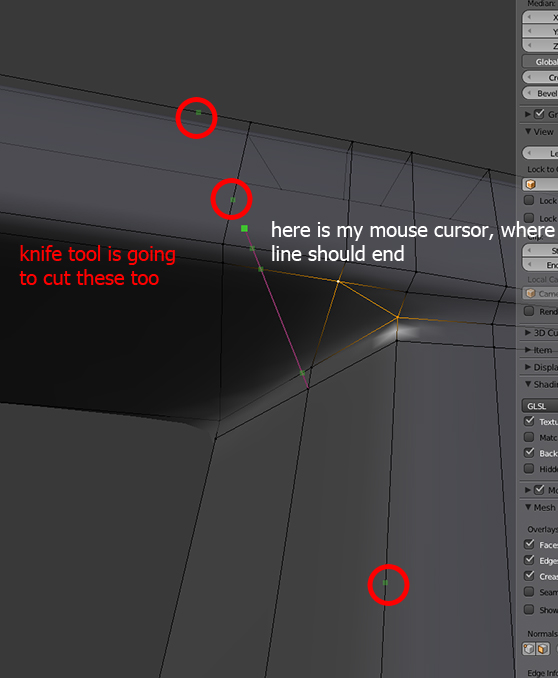The height and width of the screenshot is (678, 558).
Task: Click the 'Normals' label text
Action: (x=542, y=633)
